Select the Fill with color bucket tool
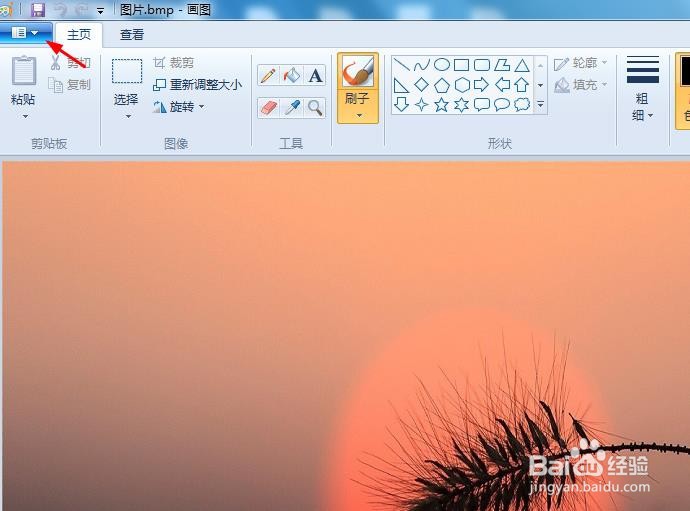Image resolution: width=690 pixels, height=511 pixels. 291,76
